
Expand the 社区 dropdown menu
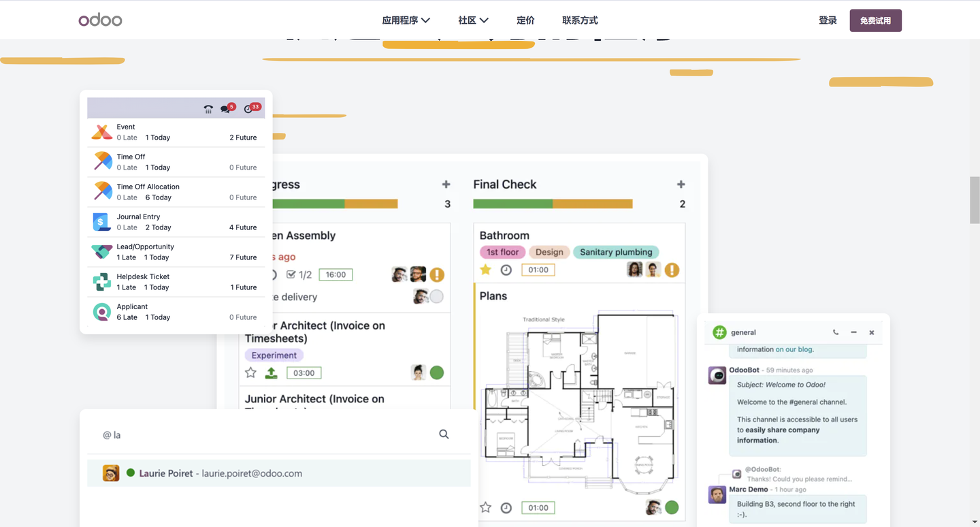(473, 20)
